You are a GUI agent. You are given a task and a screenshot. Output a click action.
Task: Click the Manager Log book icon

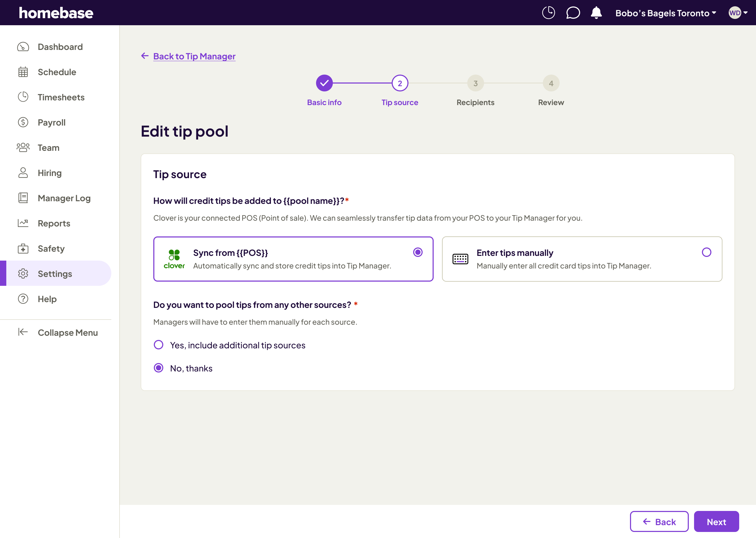(x=23, y=198)
